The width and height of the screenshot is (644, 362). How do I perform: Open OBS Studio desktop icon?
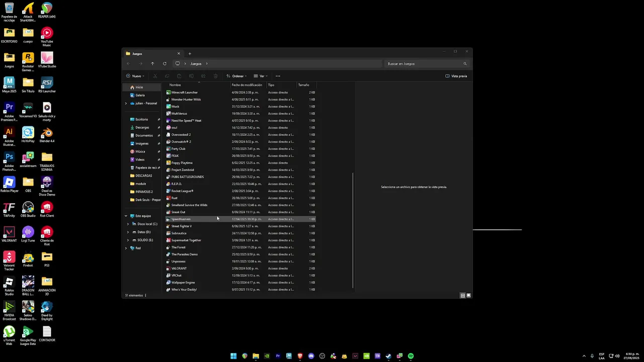point(28,209)
